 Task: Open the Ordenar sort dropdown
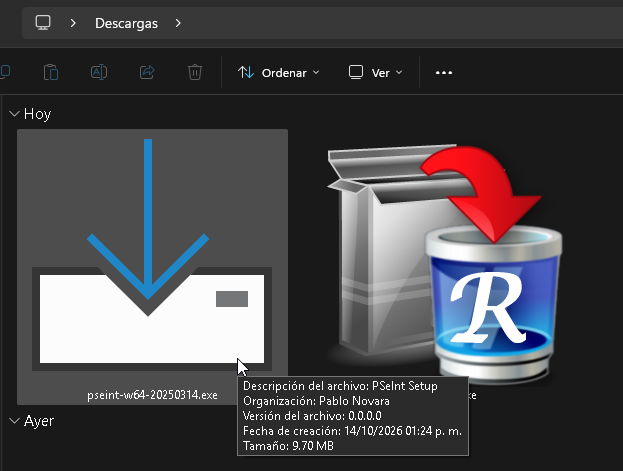pos(279,73)
